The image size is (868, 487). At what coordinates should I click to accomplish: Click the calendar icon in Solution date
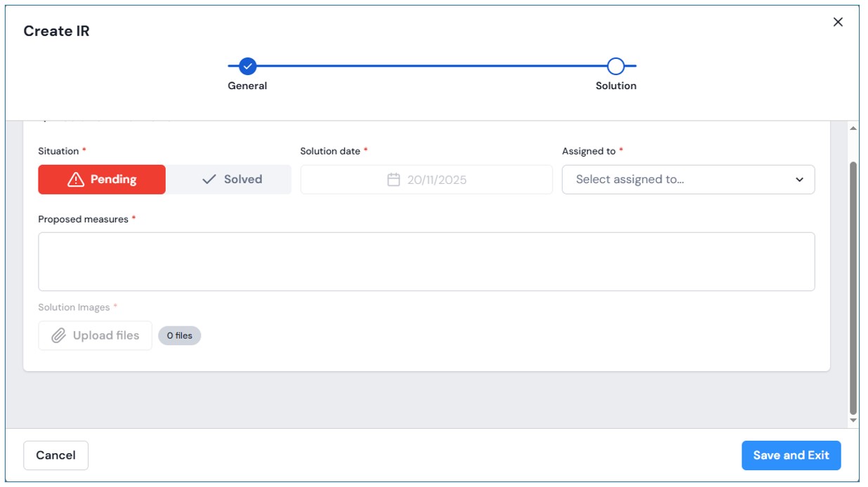coord(394,180)
